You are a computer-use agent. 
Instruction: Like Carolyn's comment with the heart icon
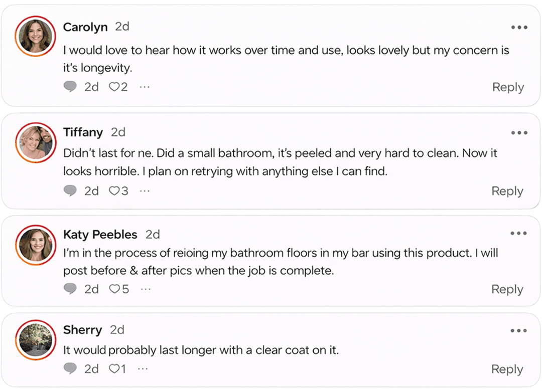pos(114,87)
